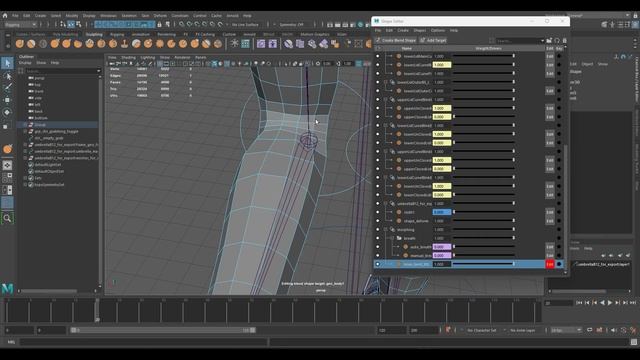The width and height of the screenshot is (640, 360).
Task: Click Add Target in Shape Editor
Action: (433, 40)
